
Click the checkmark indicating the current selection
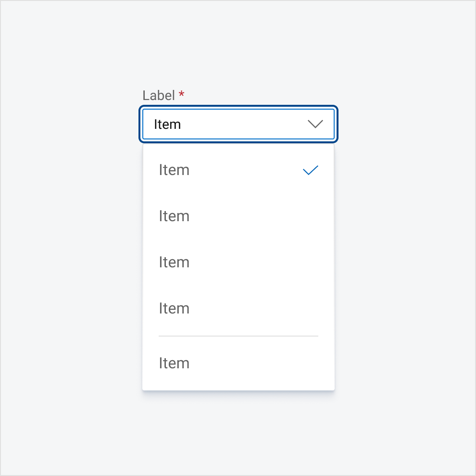coord(310,170)
